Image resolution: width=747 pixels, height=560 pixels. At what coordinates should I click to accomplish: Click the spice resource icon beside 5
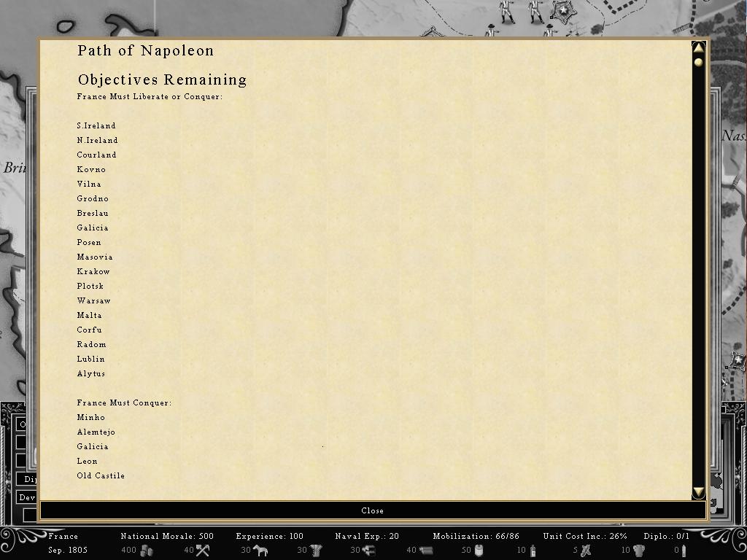tap(586, 551)
